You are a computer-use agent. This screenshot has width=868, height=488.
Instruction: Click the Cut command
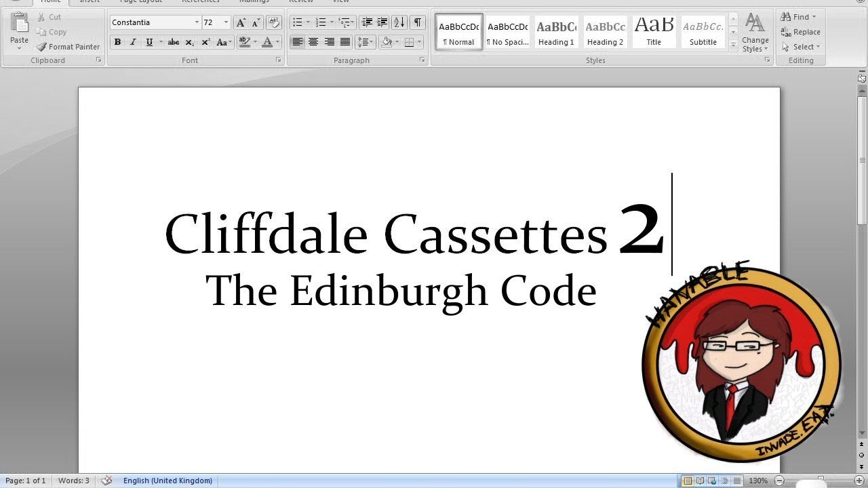pyautogui.click(x=49, y=17)
